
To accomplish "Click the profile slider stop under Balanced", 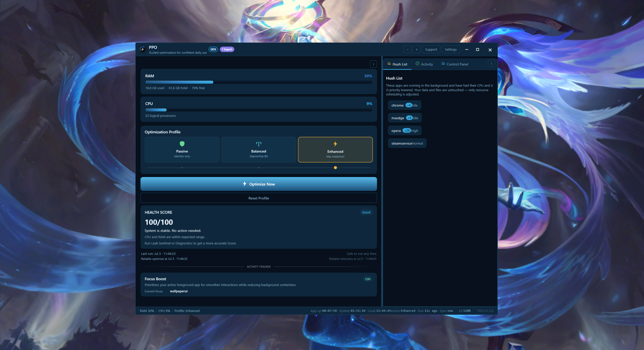I will click(x=258, y=168).
